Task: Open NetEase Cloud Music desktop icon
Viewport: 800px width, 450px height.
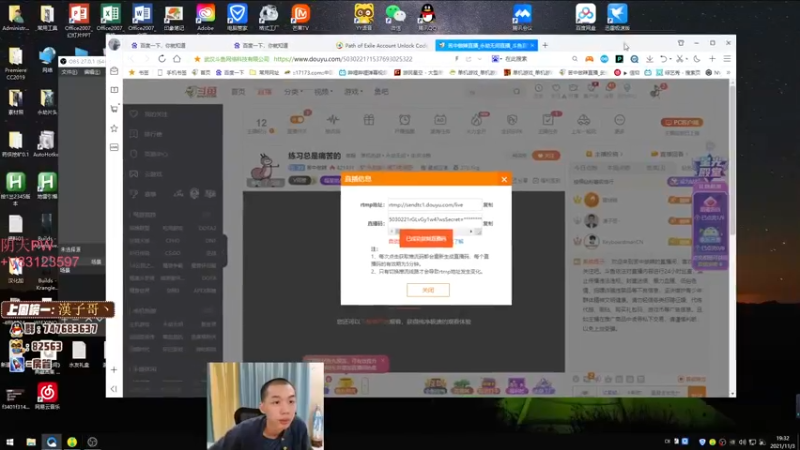Action: (x=47, y=396)
